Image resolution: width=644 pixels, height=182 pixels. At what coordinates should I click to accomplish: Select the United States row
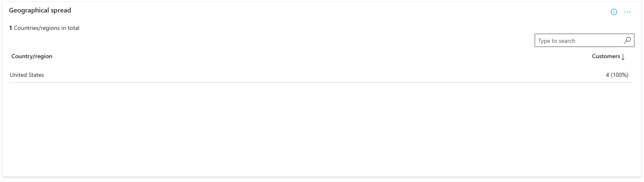tap(27, 75)
